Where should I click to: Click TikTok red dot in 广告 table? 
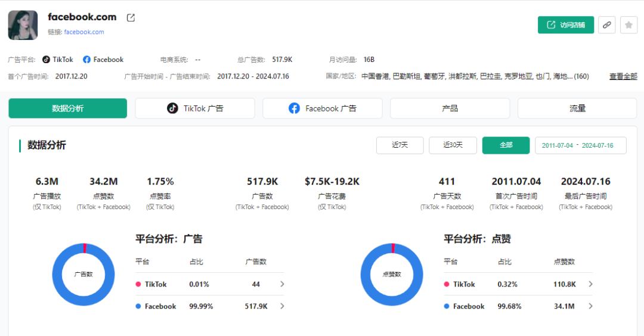pos(138,284)
